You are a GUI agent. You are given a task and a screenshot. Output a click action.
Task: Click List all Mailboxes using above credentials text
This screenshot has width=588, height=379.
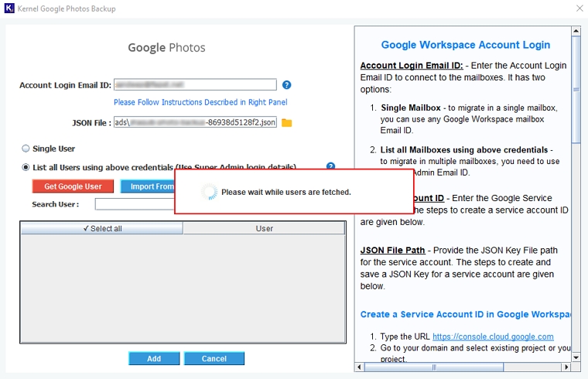click(x=464, y=149)
